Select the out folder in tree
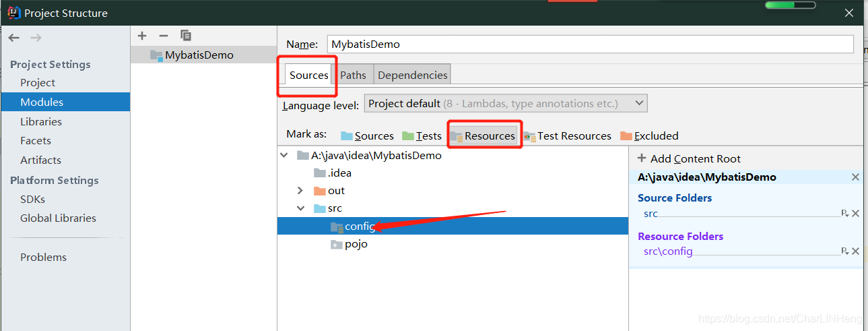 coord(329,191)
